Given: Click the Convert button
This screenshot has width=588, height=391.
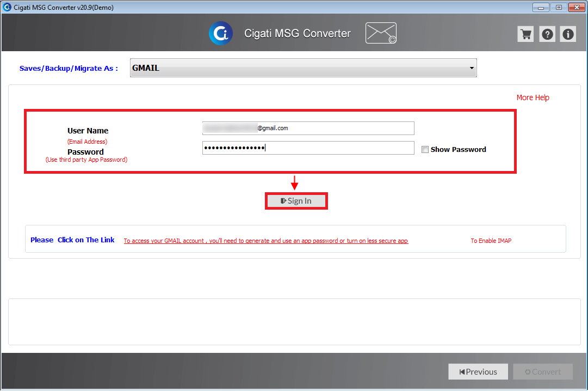Looking at the screenshot, I should pos(543,372).
